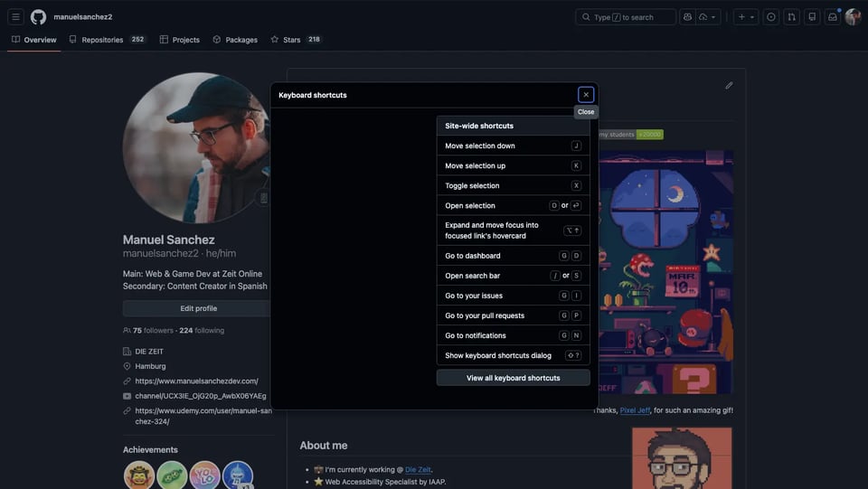868x489 pixels.
Task: Switch to the Projects tab
Action: tap(179, 40)
